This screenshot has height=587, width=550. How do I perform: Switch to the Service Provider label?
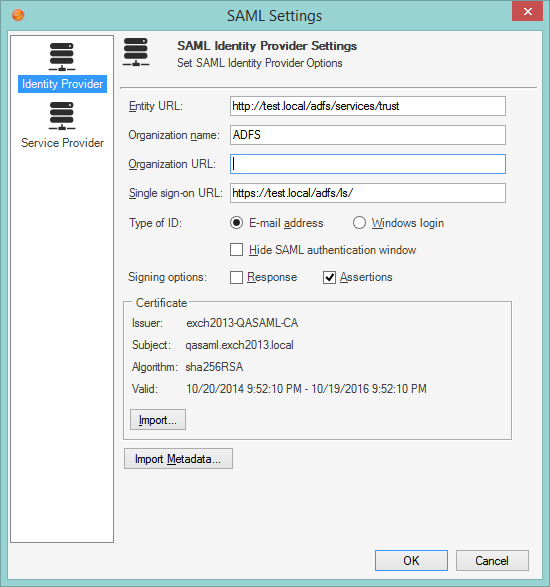pyautogui.click(x=62, y=143)
